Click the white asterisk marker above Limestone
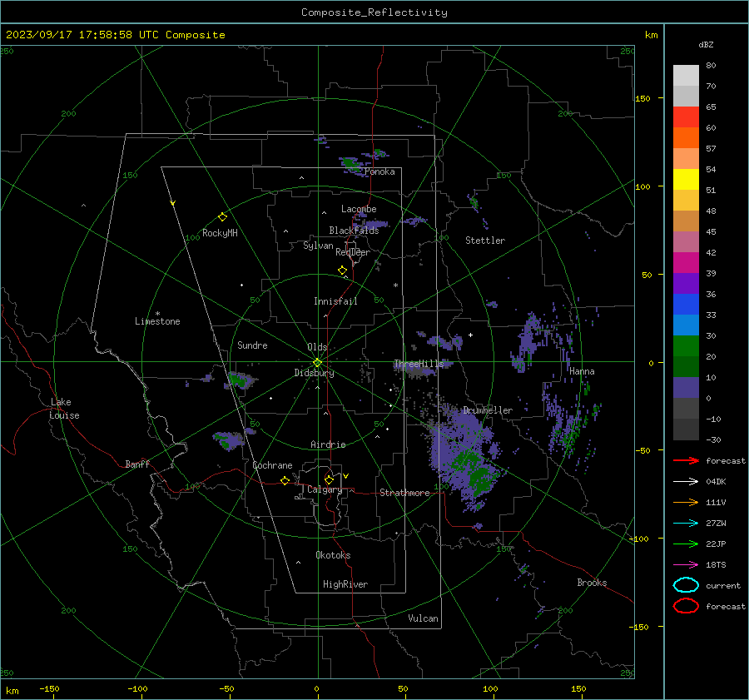 (157, 314)
